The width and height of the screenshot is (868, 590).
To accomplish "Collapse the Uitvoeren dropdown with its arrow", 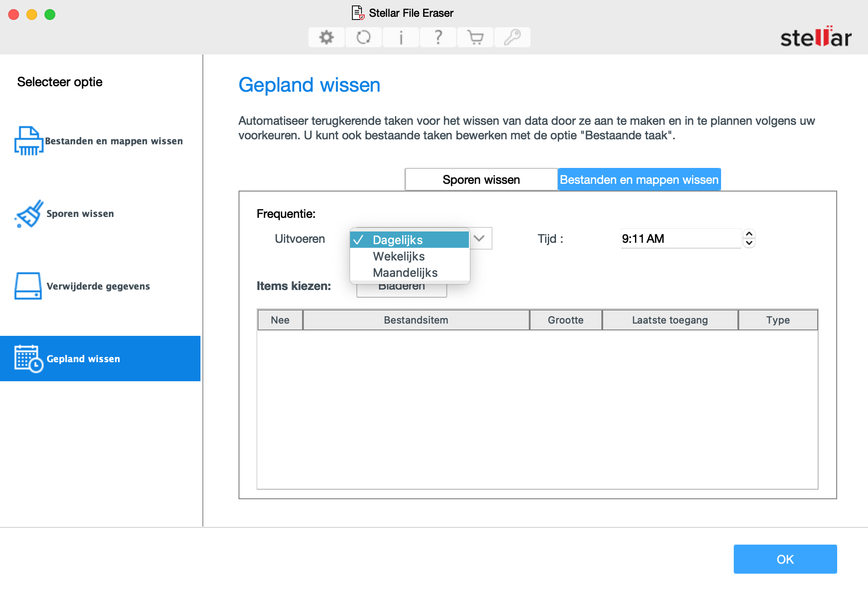I will pos(480,238).
